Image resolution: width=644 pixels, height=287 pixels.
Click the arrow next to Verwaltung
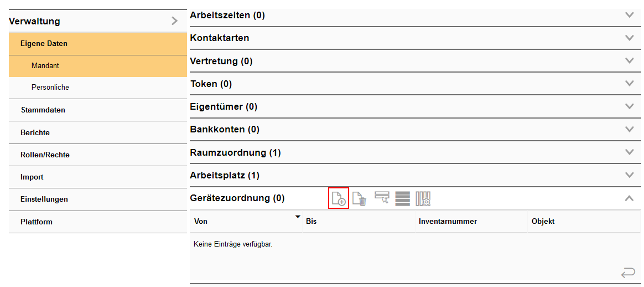point(175,21)
